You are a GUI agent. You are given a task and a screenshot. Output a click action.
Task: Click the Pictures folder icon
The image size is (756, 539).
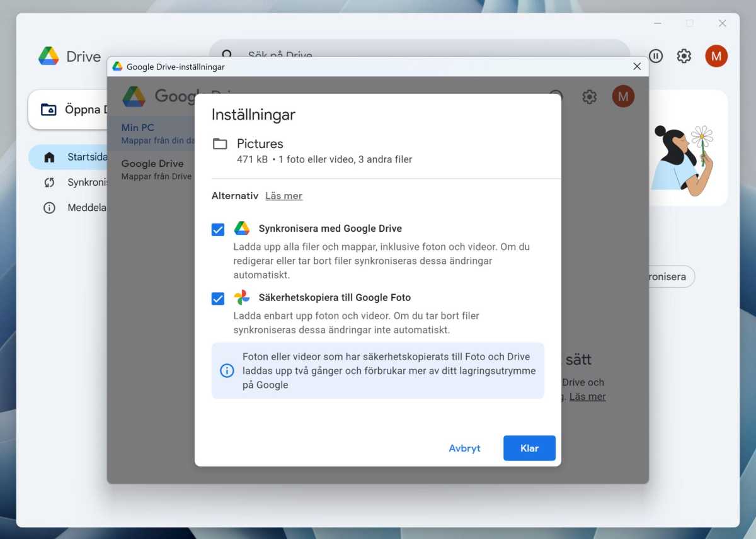(x=220, y=144)
